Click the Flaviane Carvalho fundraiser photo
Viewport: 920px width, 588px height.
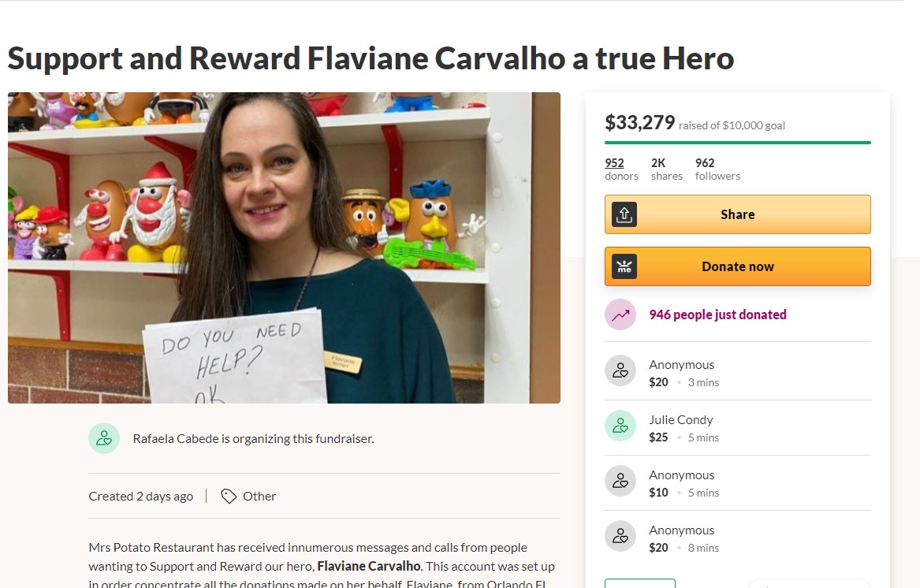coord(284,247)
